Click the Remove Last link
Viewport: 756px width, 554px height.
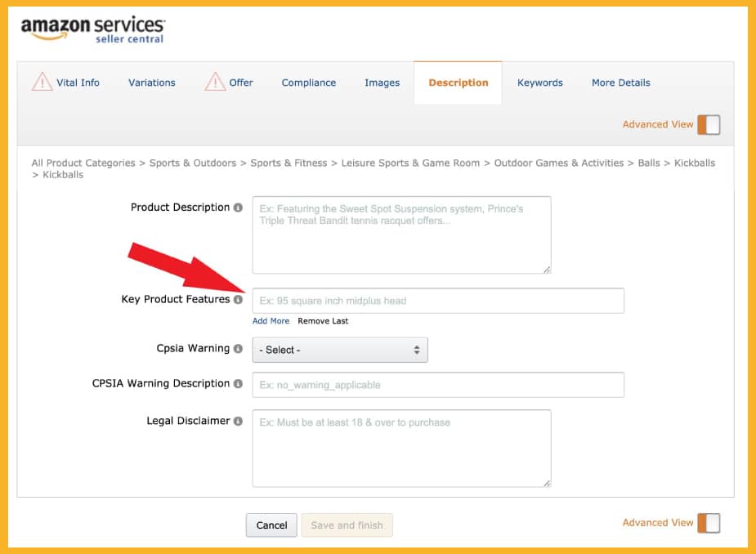tap(322, 321)
